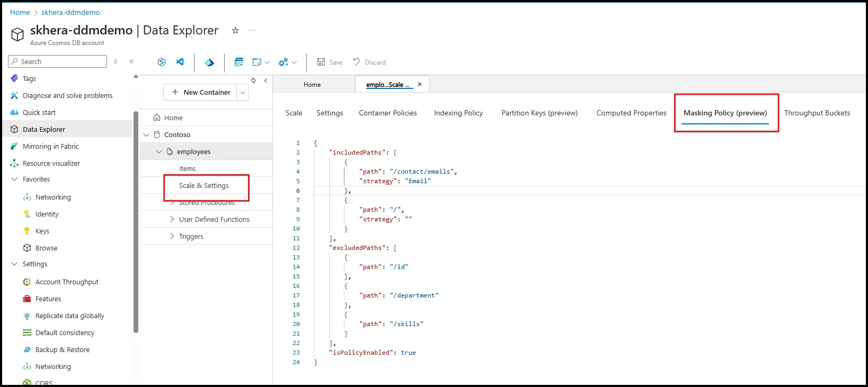Open Mirroring in Fabric
The image size is (868, 387).
click(50, 146)
